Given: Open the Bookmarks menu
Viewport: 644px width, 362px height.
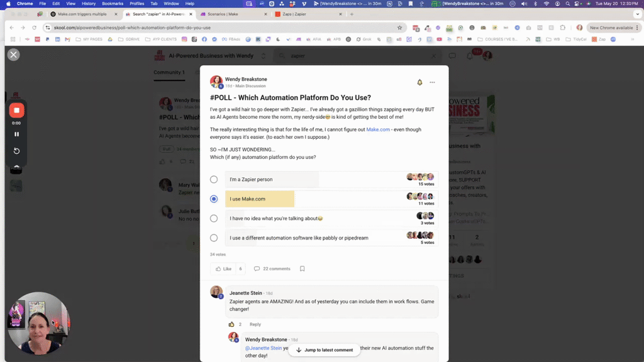Looking at the screenshot, I should [x=113, y=3].
